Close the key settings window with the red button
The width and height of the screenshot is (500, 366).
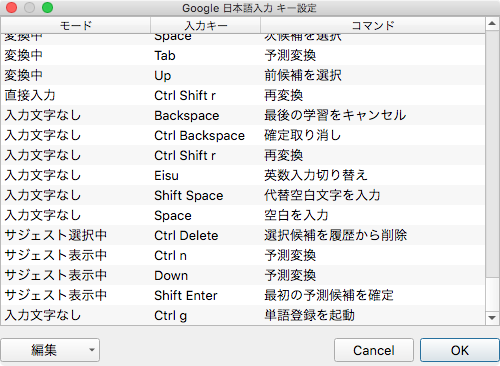point(12,8)
